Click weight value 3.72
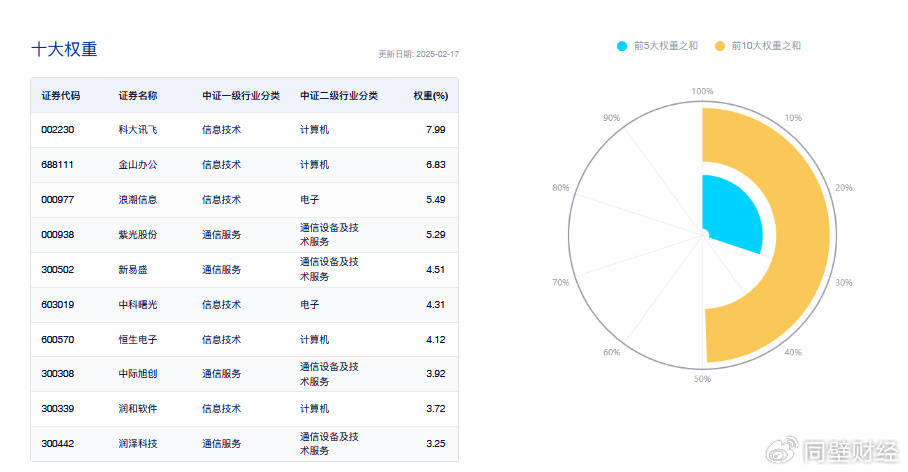Screen dimensions: 908x472 pyautogui.click(x=435, y=408)
